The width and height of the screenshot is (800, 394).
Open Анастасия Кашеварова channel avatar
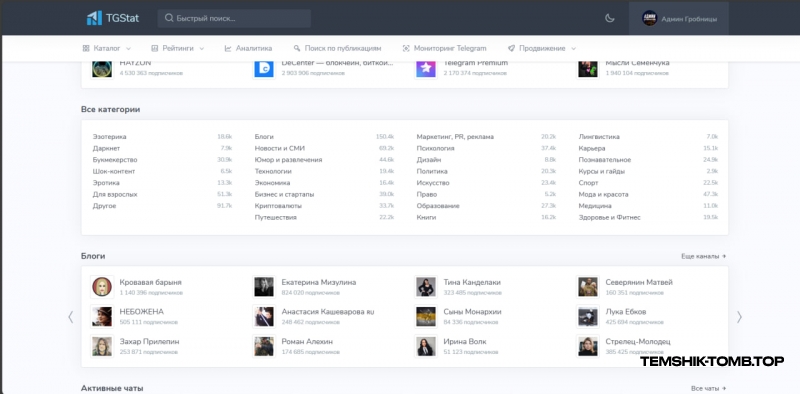(264, 316)
